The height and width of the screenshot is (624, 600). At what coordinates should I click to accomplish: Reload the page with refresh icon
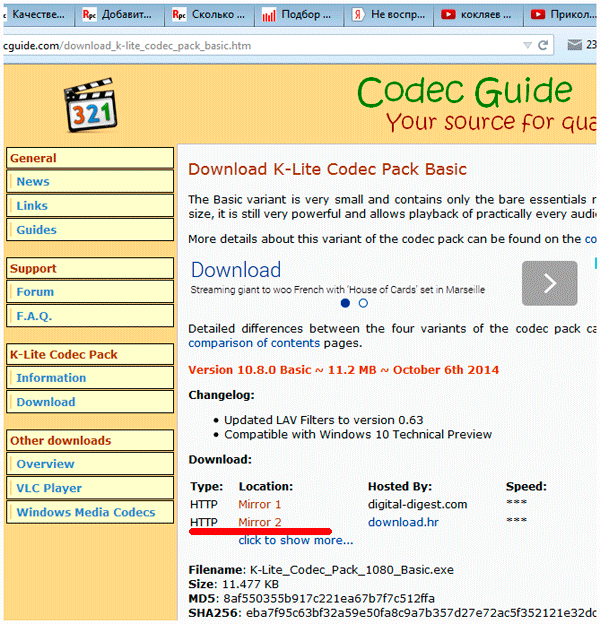(x=543, y=45)
